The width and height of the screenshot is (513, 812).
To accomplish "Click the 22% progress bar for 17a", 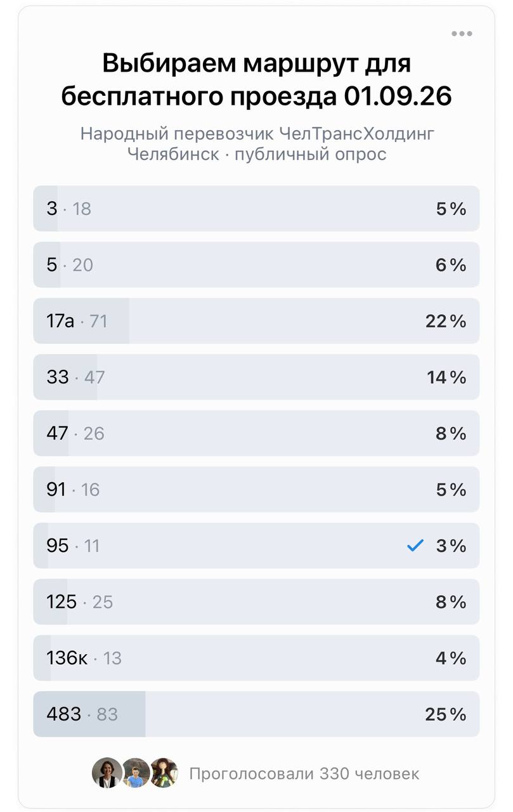I will pyautogui.click(x=82, y=321).
